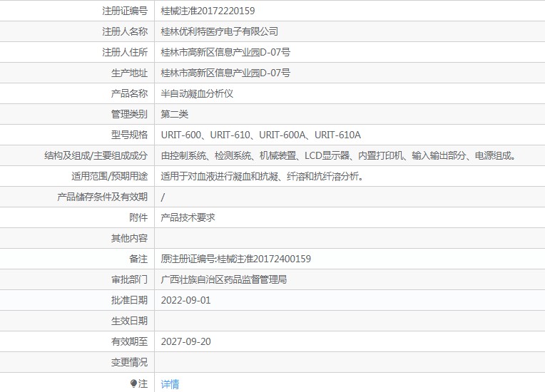Click the 备注 label

click(x=138, y=259)
